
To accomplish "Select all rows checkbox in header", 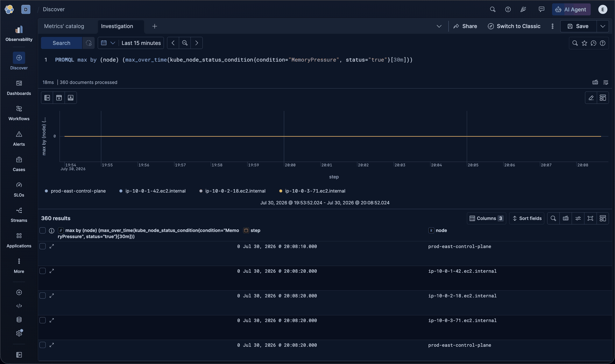I will 43,230.
